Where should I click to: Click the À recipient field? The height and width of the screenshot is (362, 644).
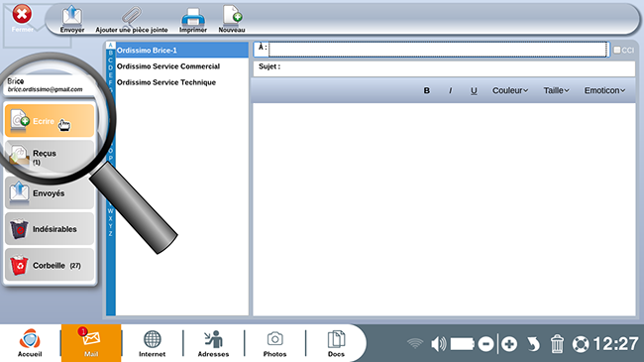pos(438,50)
